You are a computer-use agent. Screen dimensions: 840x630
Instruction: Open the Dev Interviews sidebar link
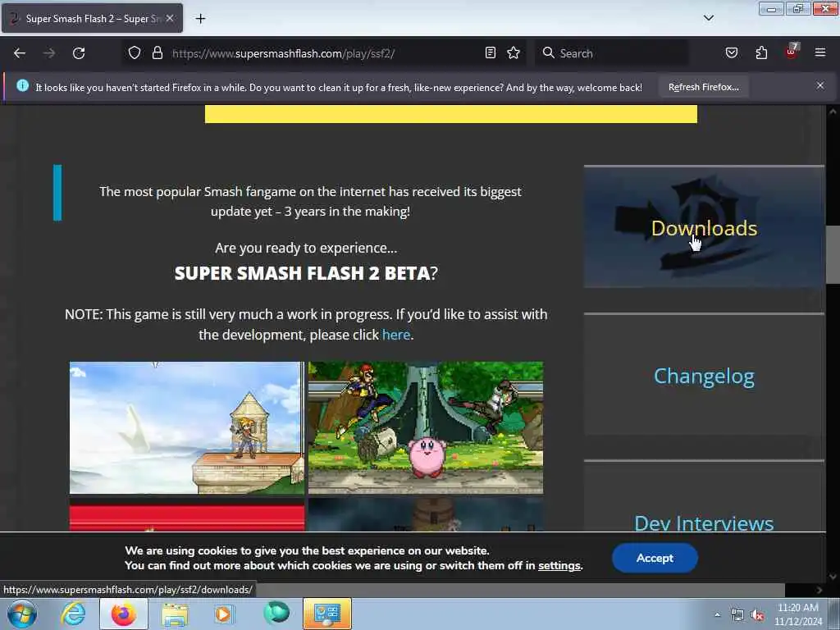[703, 523]
